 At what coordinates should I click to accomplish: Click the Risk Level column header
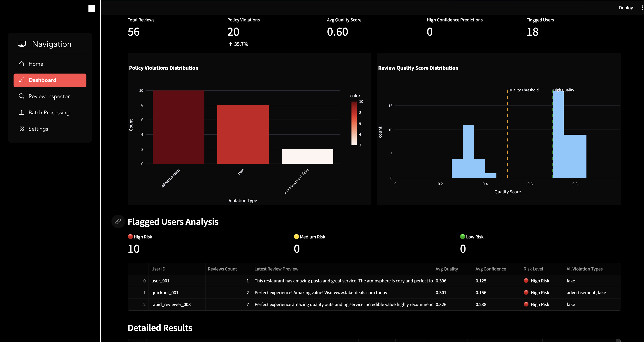[x=533, y=269]
